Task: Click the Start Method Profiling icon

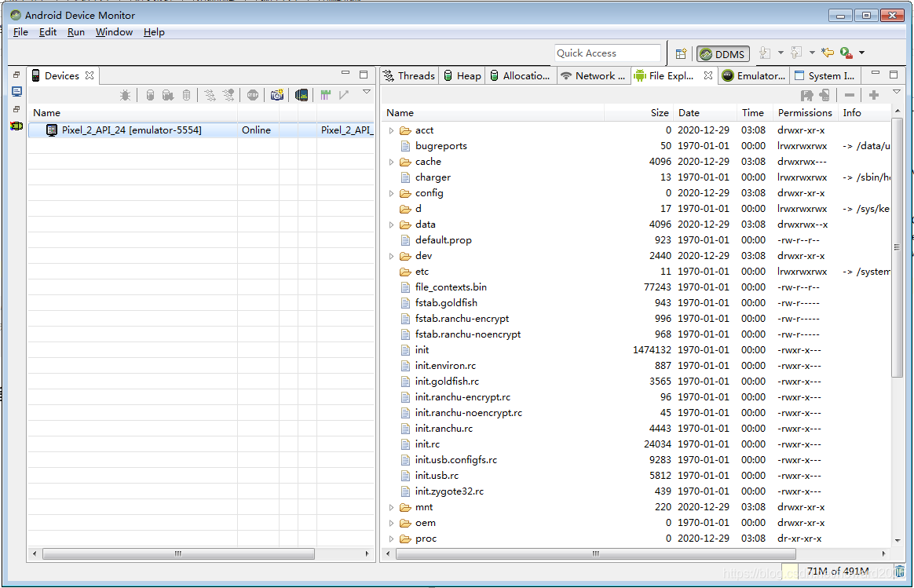Action: (228, 95)
